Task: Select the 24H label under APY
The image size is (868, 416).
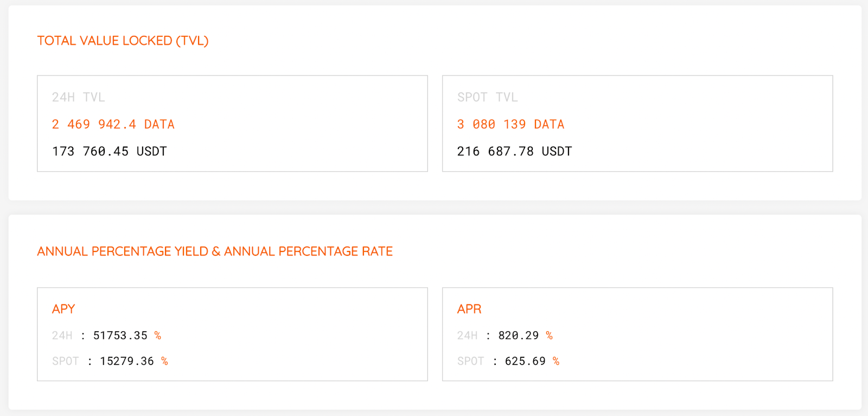Action: click(x=62, y=336)
